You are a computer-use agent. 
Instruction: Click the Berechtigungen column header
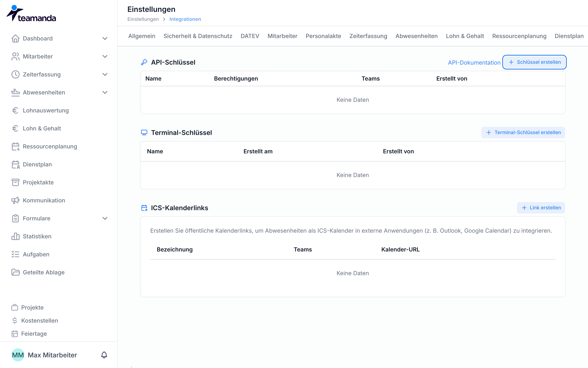click(x=236, y=79)
